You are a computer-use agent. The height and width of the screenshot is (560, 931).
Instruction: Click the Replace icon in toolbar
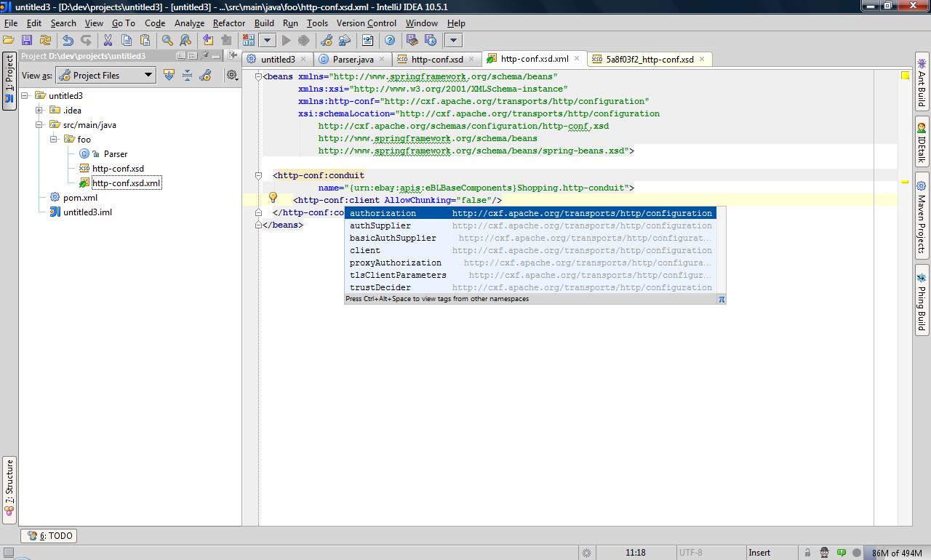coord(185,41)
